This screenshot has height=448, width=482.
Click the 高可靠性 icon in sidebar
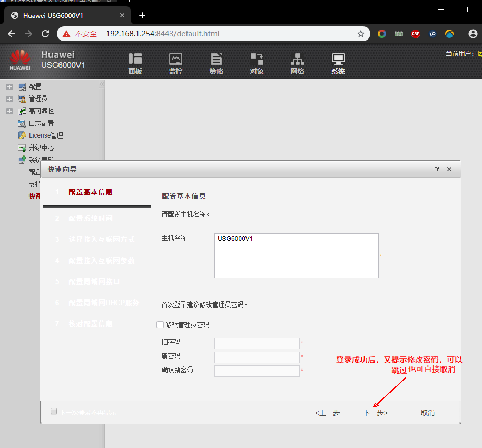coord(22,111)
